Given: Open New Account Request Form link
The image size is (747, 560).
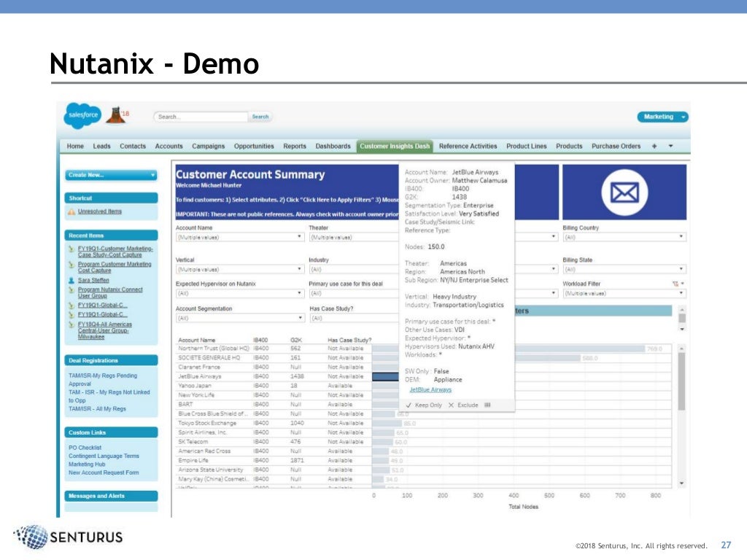Looking at the screenshot, I should click(x=104, y=472).
